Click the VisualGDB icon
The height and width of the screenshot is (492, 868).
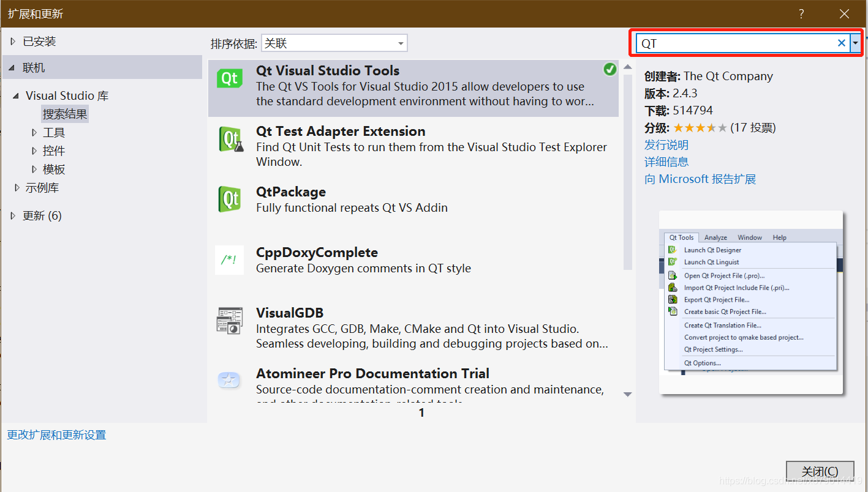[x=230, y=321]
